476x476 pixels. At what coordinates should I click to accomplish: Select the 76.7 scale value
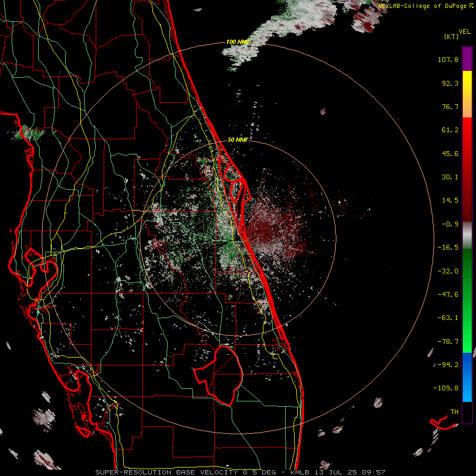450,106
